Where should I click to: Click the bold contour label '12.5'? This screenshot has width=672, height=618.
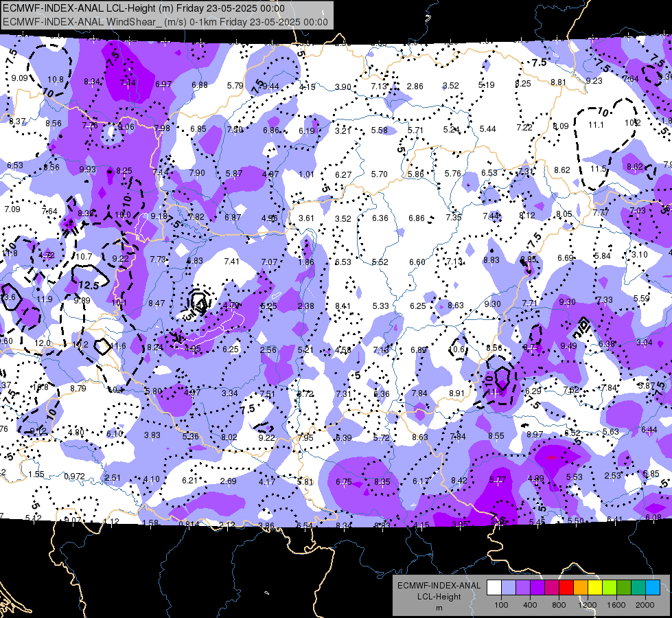click(x=89, y=285)
